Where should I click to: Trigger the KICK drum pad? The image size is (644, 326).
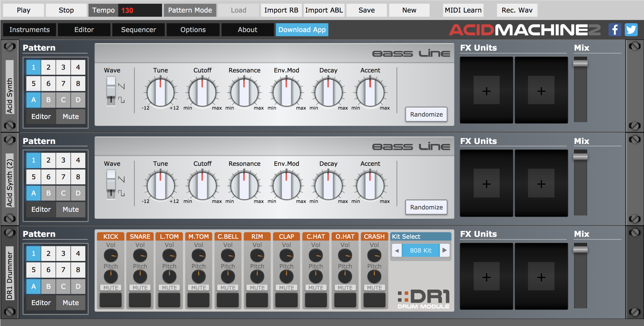pos(111,299)
